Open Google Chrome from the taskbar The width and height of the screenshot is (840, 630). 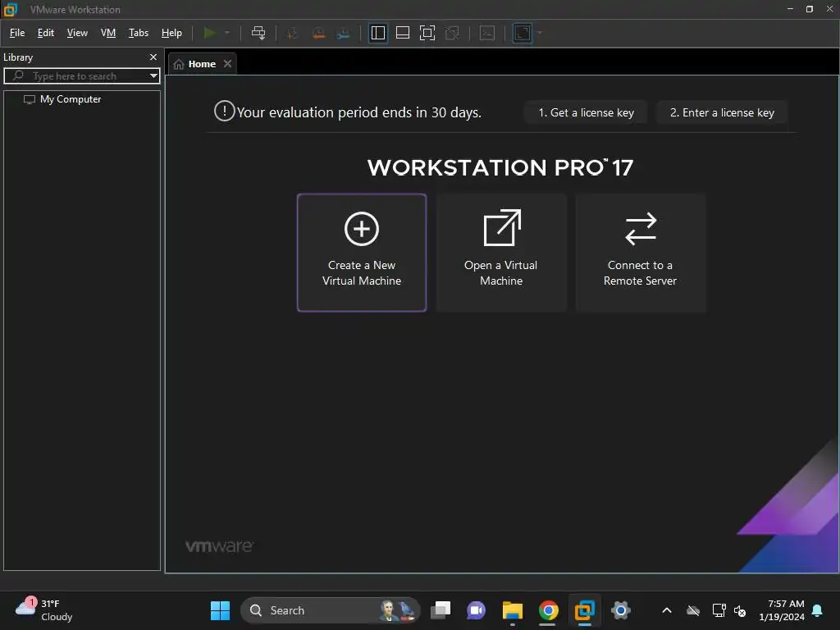click(549, 610)
